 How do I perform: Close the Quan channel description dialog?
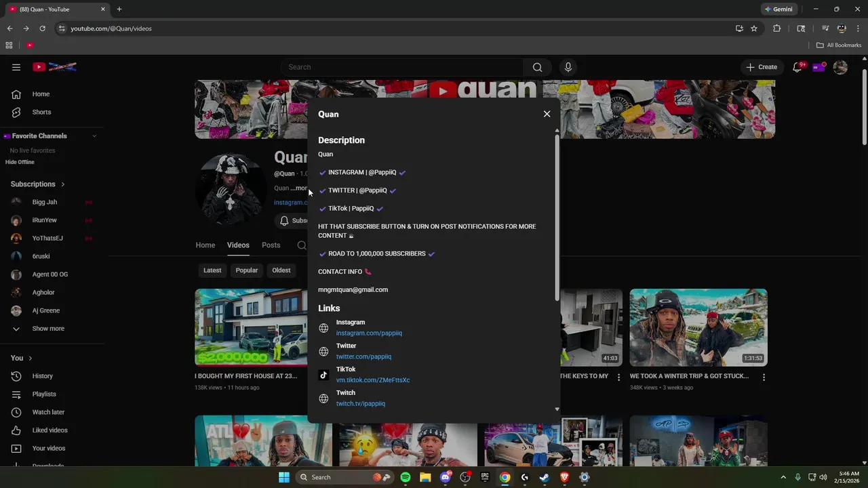point(547,114)
